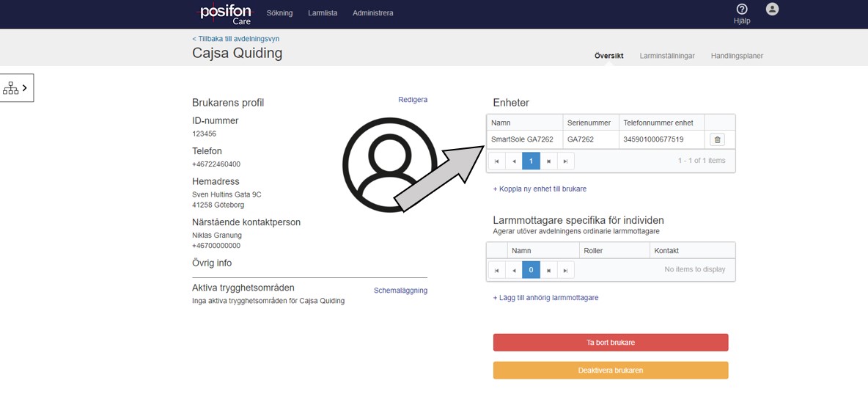
Task: Go to last page in Larmmottagare pager
Action: pos(565,270)
